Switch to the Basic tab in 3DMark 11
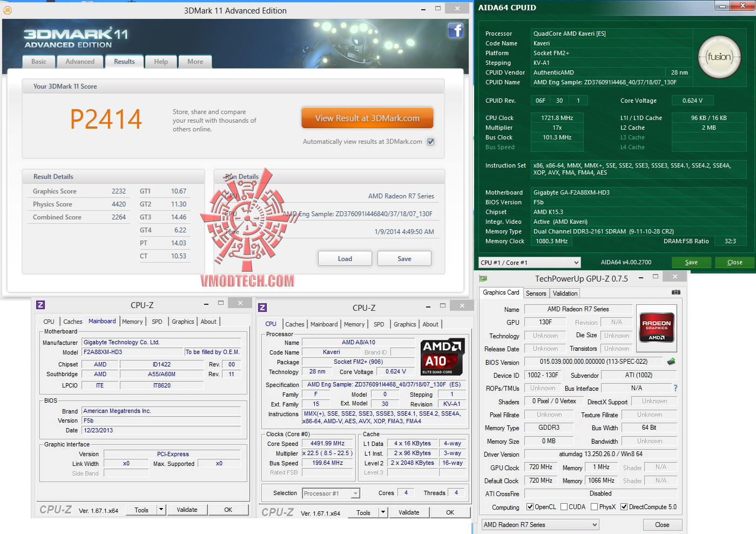The width and height of the screenshot is (756, 534). (x=39, y=62)
